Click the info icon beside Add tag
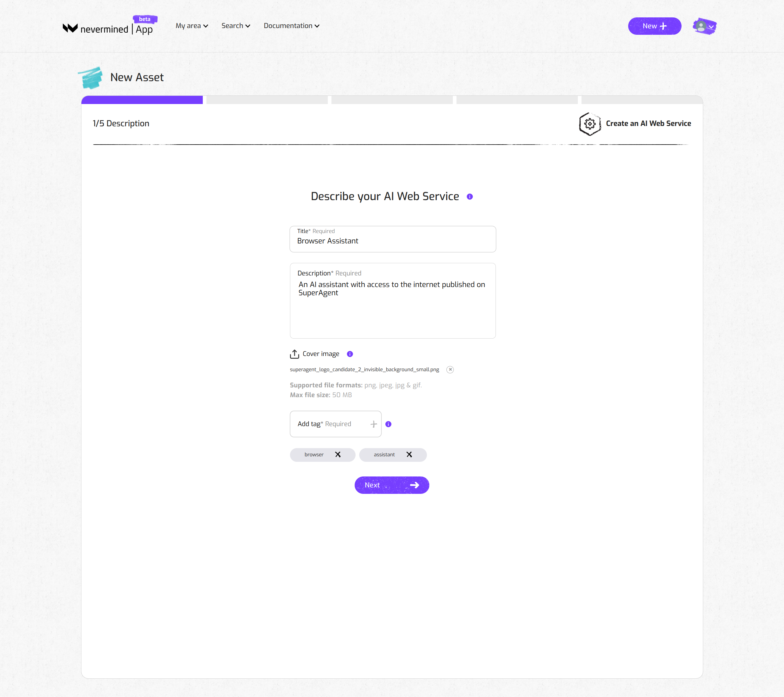 388,424
